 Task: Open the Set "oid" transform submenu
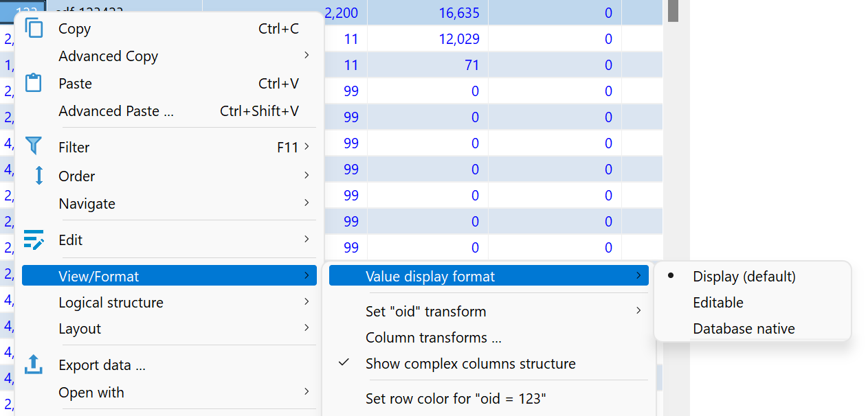coord(426,311)
